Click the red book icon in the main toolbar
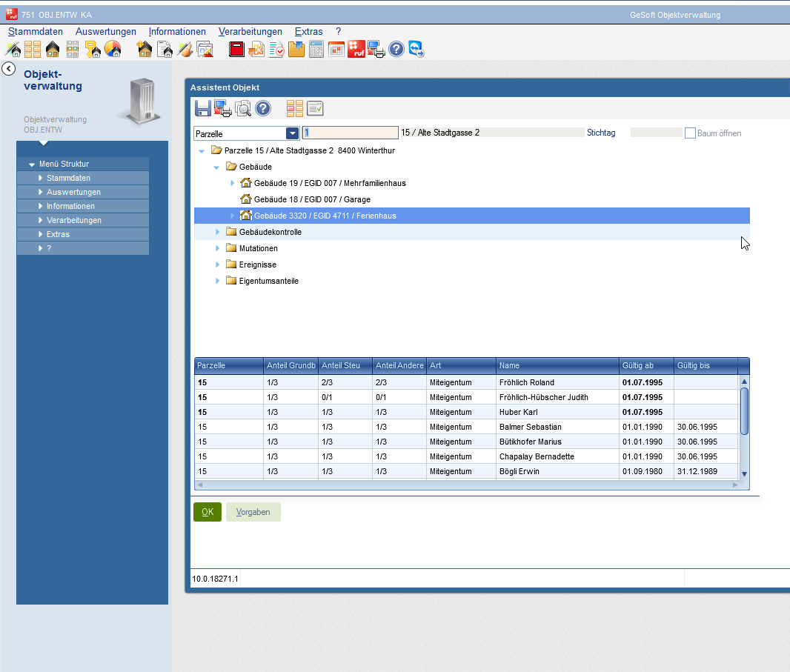Viewport: 790px width, 672px height. point(236,50)
